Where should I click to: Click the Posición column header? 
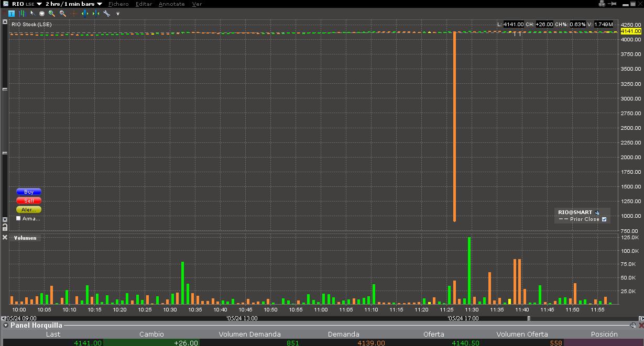(604, 334)
